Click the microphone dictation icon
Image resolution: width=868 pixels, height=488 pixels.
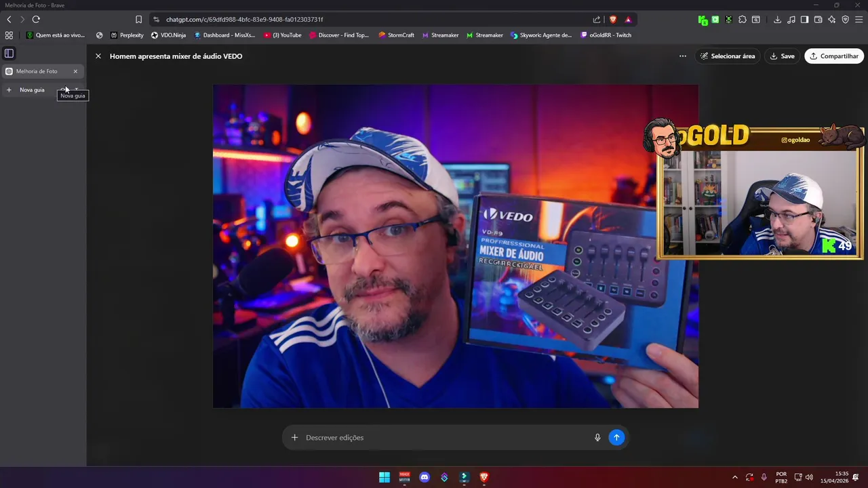tap(597, 438)
